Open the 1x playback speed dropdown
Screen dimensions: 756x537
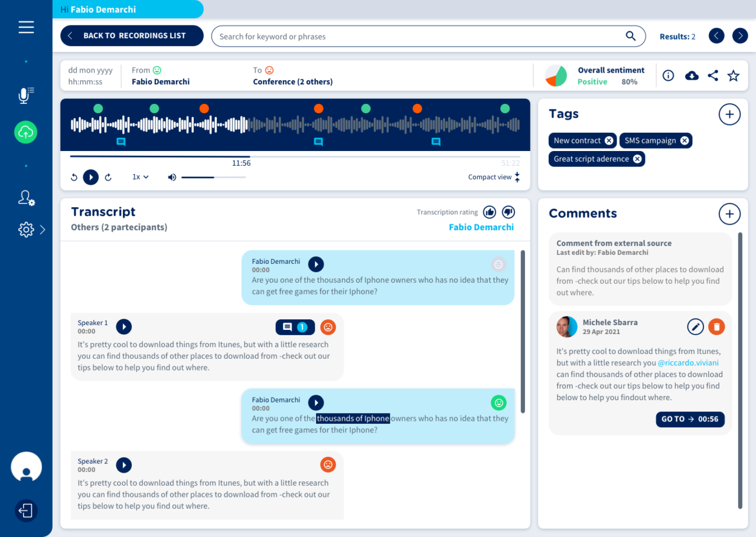click(140, 176)
